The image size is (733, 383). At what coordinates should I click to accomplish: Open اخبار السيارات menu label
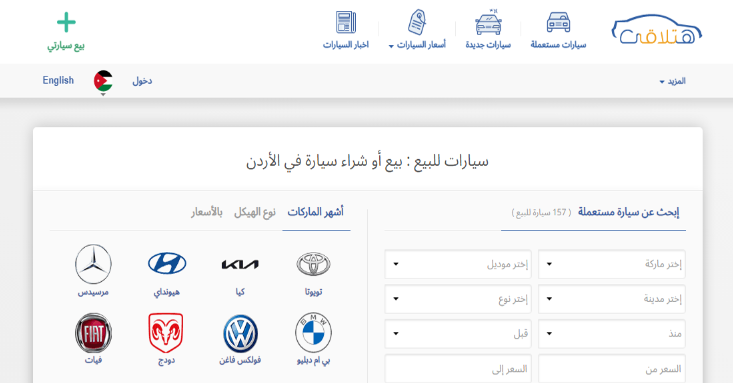[346, 45]
